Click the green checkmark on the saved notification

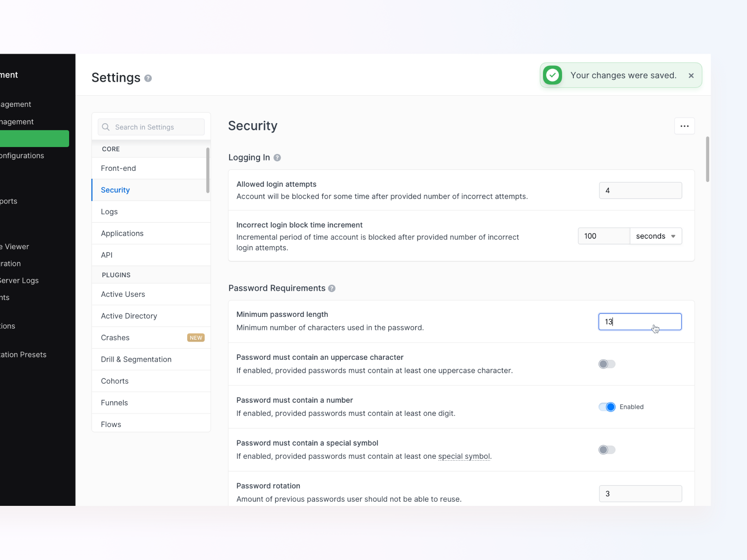(552, 75)
